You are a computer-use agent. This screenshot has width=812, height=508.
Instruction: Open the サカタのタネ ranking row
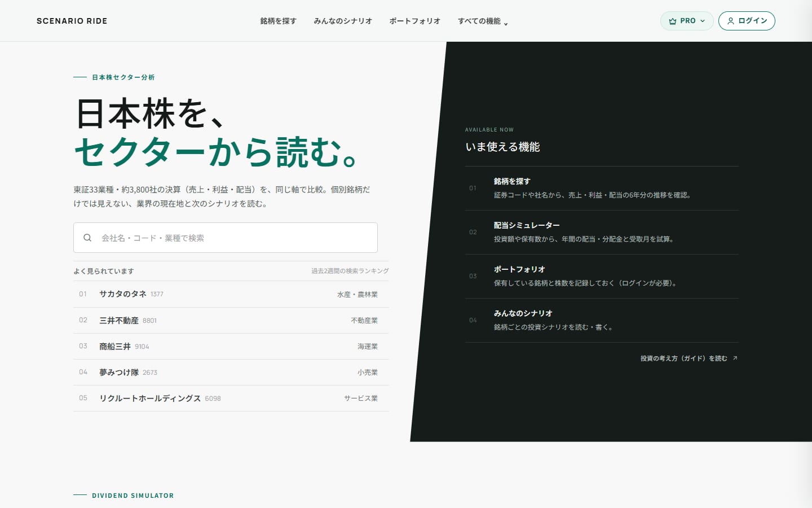(x=231, y=294)
